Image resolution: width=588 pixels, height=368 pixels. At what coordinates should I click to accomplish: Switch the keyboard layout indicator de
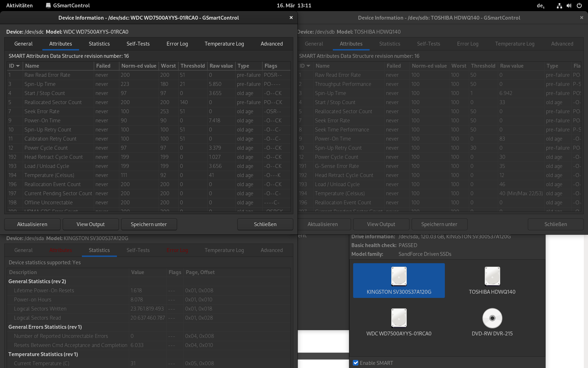541,6
